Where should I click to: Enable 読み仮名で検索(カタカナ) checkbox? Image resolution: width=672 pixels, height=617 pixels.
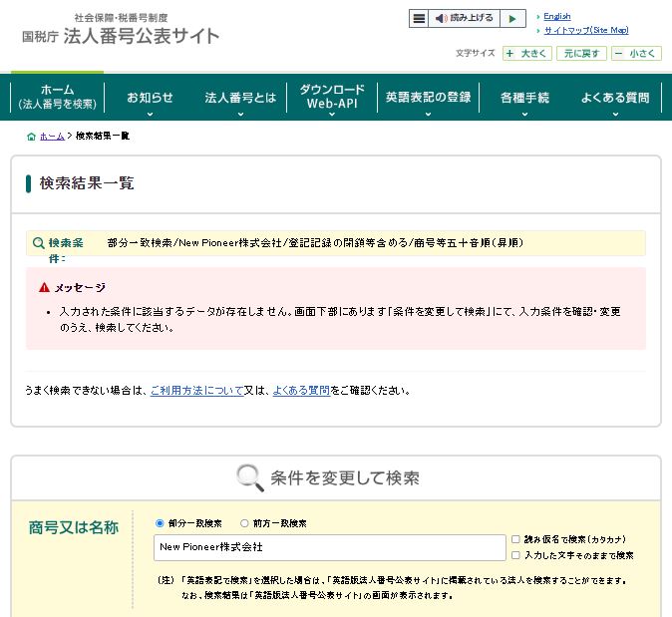point(516,539)
